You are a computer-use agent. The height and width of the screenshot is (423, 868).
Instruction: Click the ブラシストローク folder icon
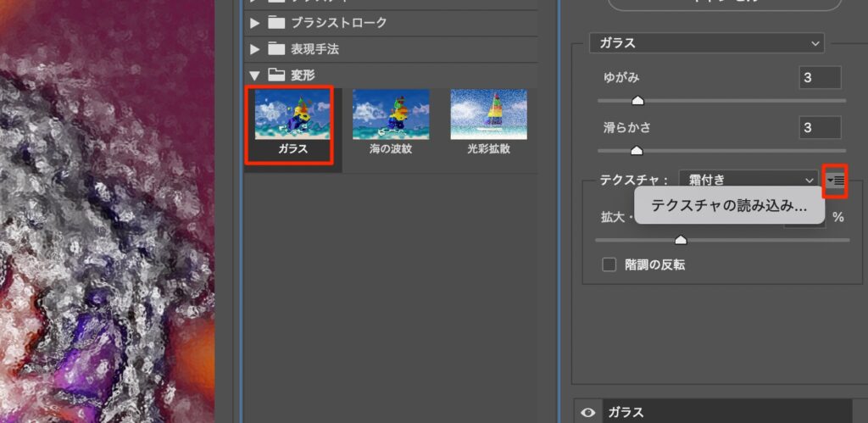(x=276, y=24)
